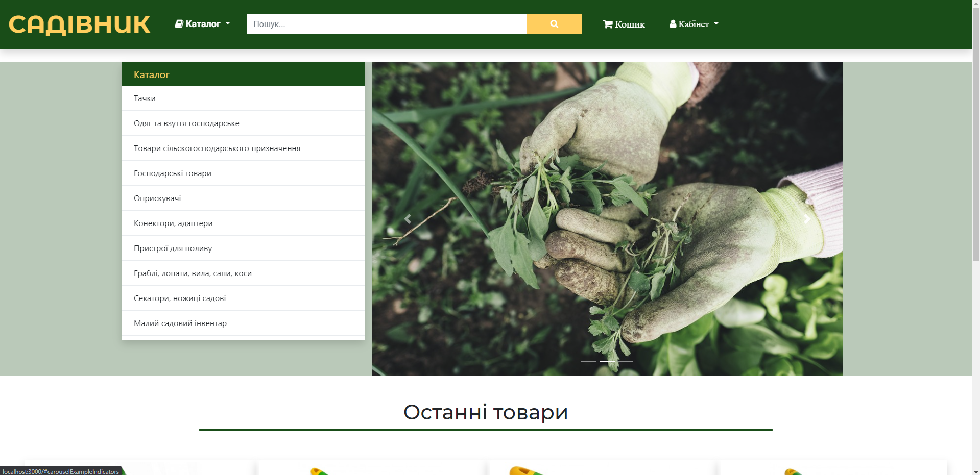Select the shopping cart icon next to Кошик
Viewport: 980px width, 475px height.
tap(607, 23)
